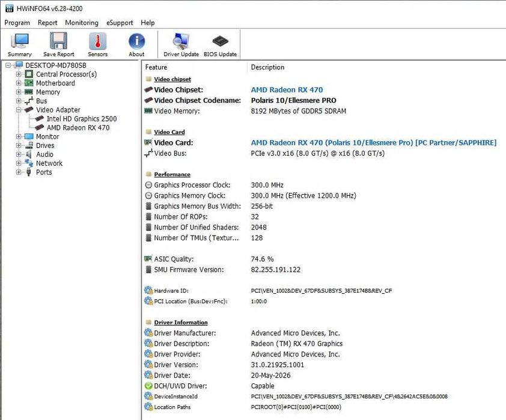Click the Ports plug icon in tree
Viewport: 506px width, 420px height.
pos(29,172)
